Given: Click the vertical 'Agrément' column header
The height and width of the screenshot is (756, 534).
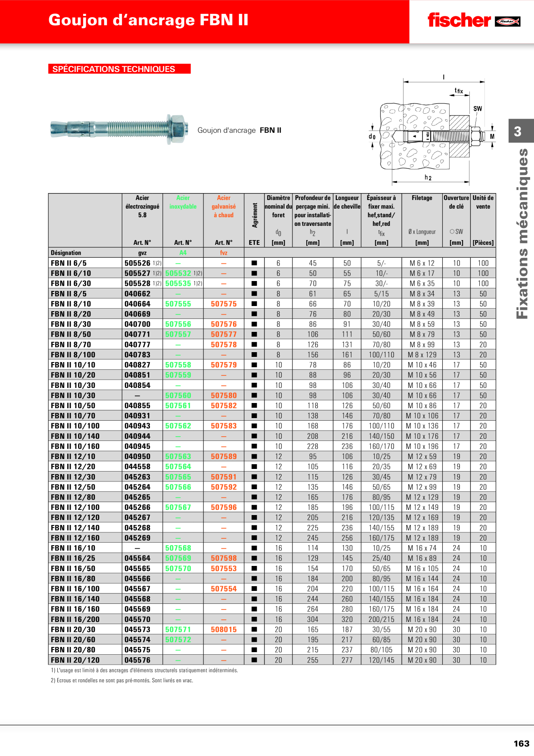Looking at the screenshot, I should point(255,215).
